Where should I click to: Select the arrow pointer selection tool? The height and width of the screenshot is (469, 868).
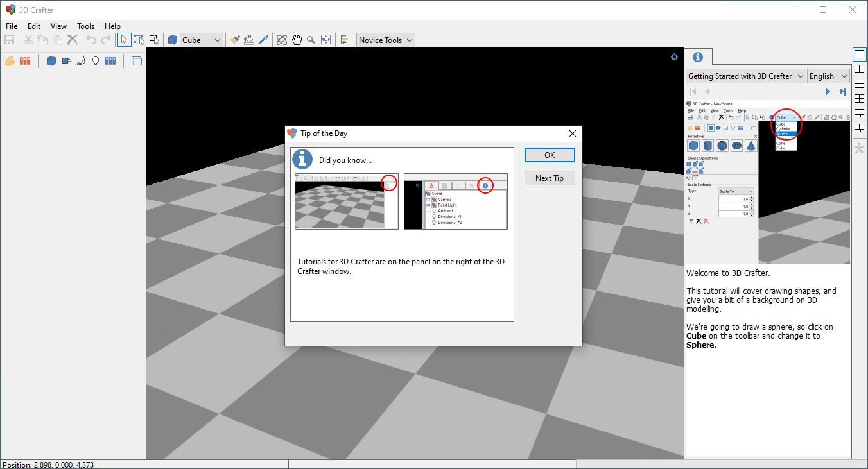click(124, 40)
